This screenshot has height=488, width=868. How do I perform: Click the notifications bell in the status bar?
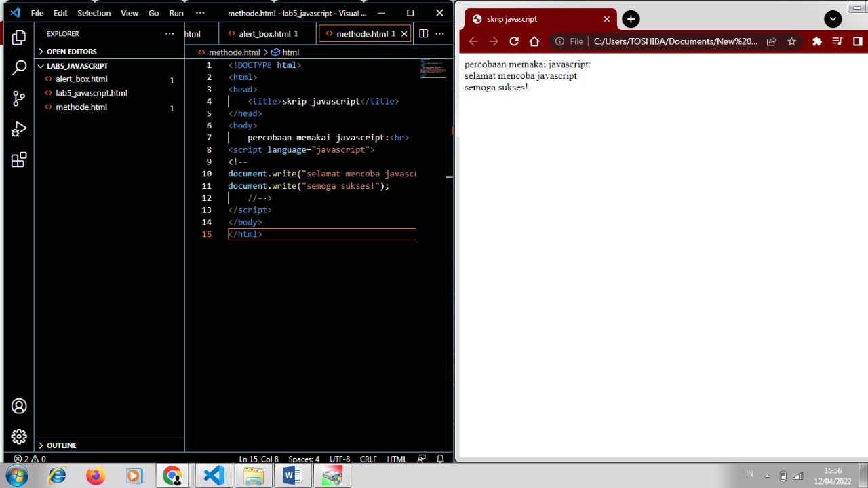tap(440, 459)
